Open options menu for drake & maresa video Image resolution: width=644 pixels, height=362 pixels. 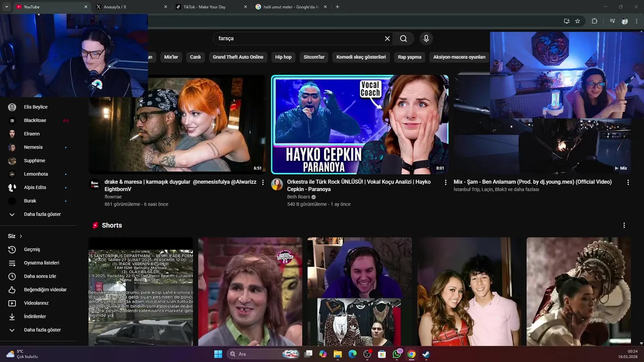(x=263, y=183)
